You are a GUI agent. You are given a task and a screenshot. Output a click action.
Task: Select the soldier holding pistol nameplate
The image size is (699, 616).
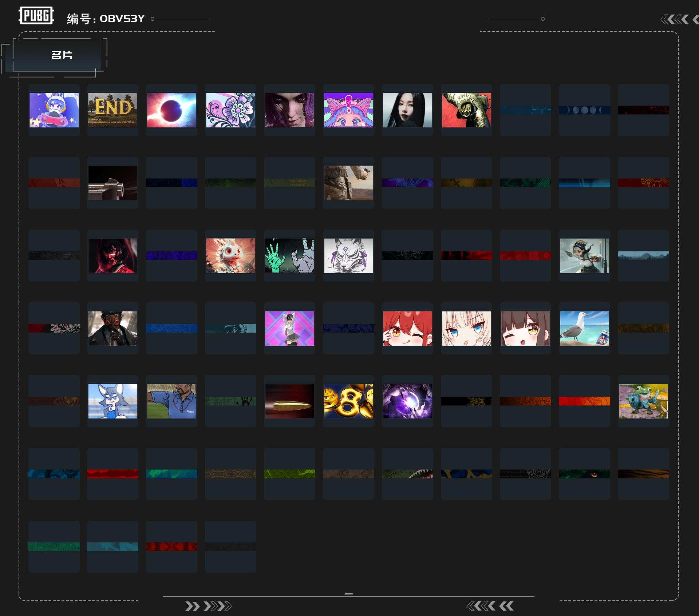(348, 183)
